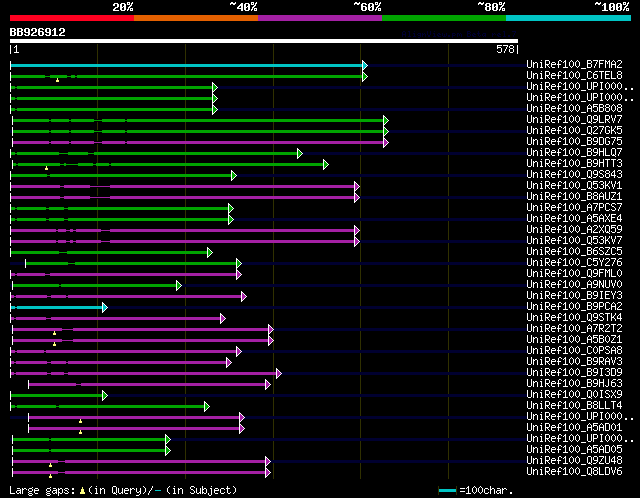Click the purple arrowhead ending the Q53KV1 alignment
This screenshot has height=498, width=640.
click(357, 187)
